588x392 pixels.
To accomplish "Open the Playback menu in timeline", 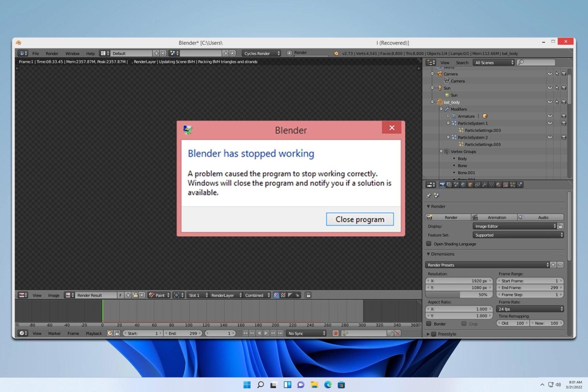I will pyautogui.click(x=94, y=333).
